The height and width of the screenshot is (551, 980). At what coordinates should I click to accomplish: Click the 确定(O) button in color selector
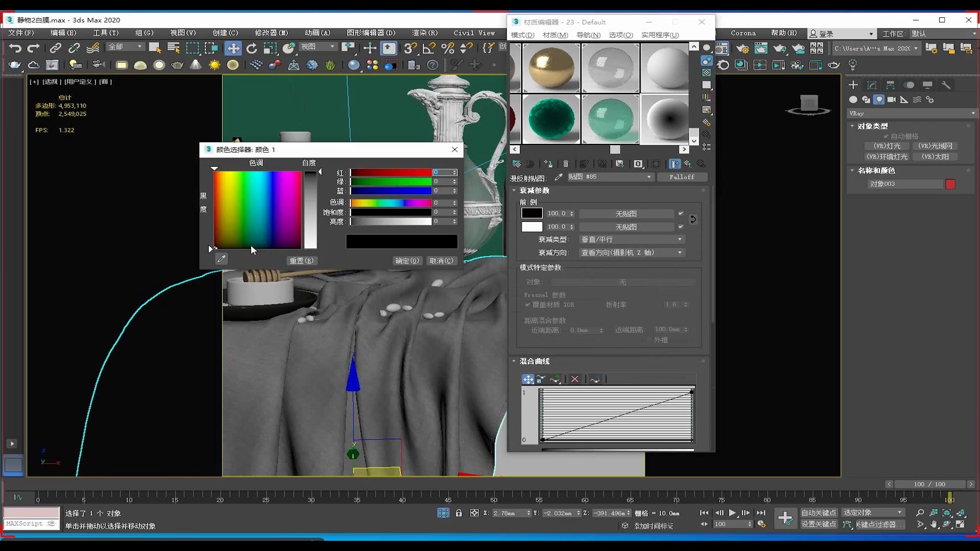coord(407,261)
